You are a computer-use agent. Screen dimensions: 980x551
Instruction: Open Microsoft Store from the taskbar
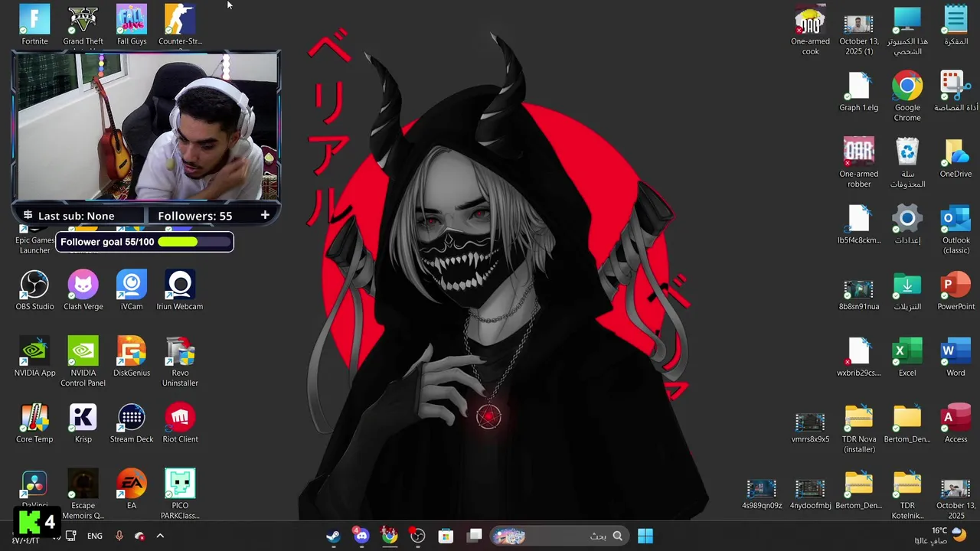(446, 536)
